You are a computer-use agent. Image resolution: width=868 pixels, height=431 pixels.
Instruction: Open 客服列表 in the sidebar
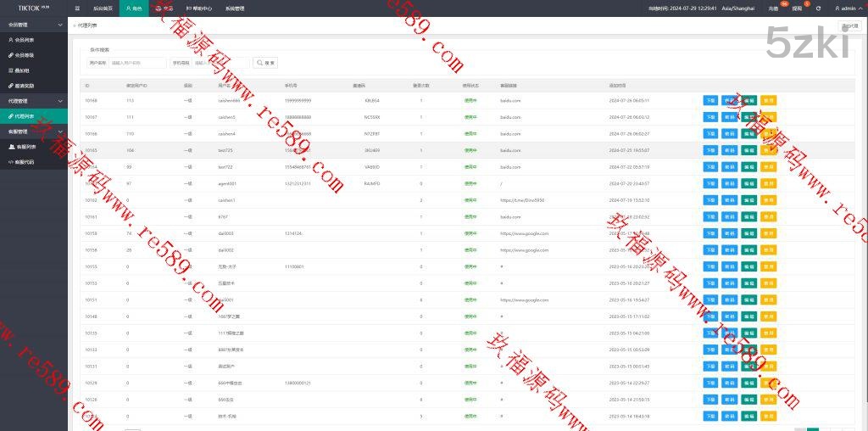(x=25, y=147)
